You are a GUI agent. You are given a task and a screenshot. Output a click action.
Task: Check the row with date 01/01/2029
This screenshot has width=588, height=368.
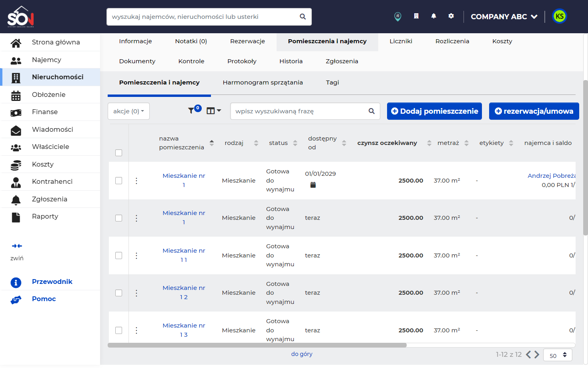118,181
